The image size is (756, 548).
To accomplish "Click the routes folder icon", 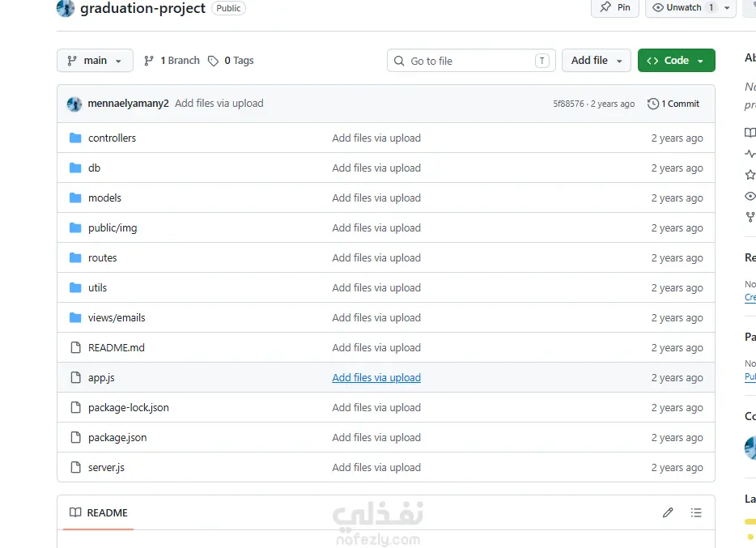I will pyautogui.click(x=75, y=258).
